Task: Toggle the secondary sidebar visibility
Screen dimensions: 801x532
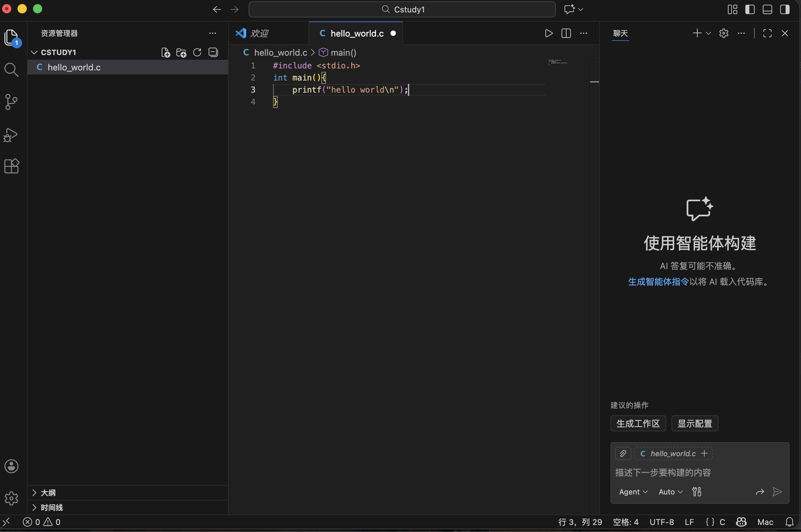Action: (785, 9)
